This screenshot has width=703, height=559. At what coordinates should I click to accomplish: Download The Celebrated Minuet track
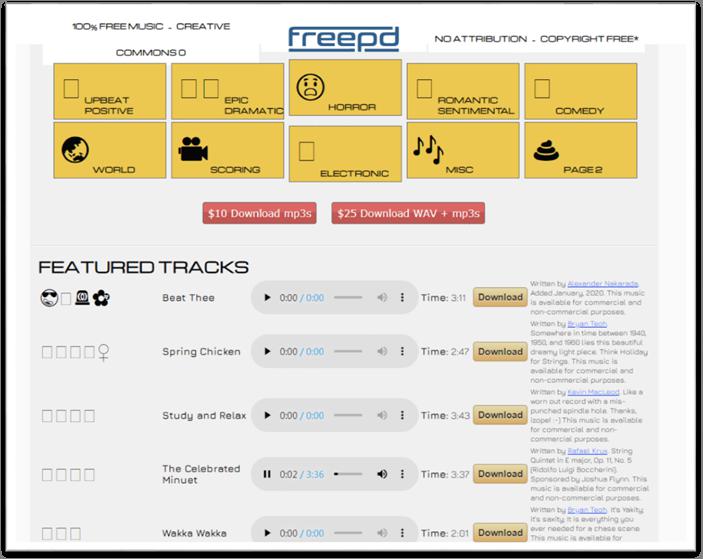coord(500,474)
